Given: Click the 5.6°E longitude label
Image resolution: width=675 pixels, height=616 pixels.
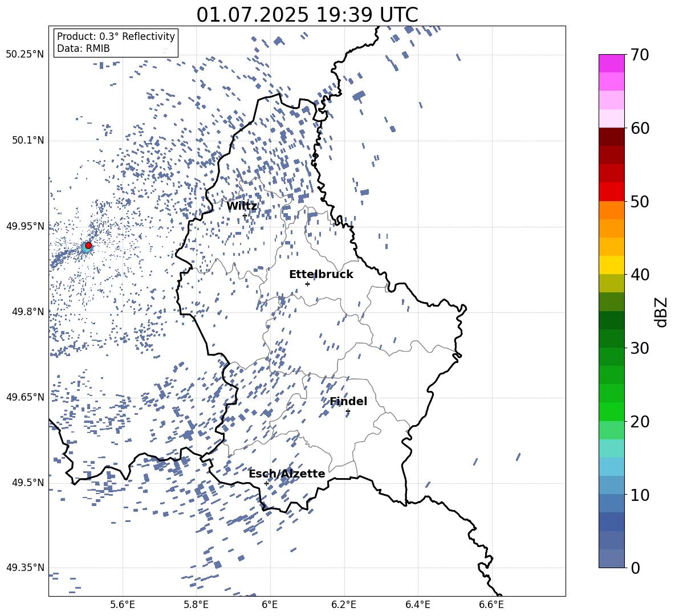Looking at the screenshot, I should 123,605.
